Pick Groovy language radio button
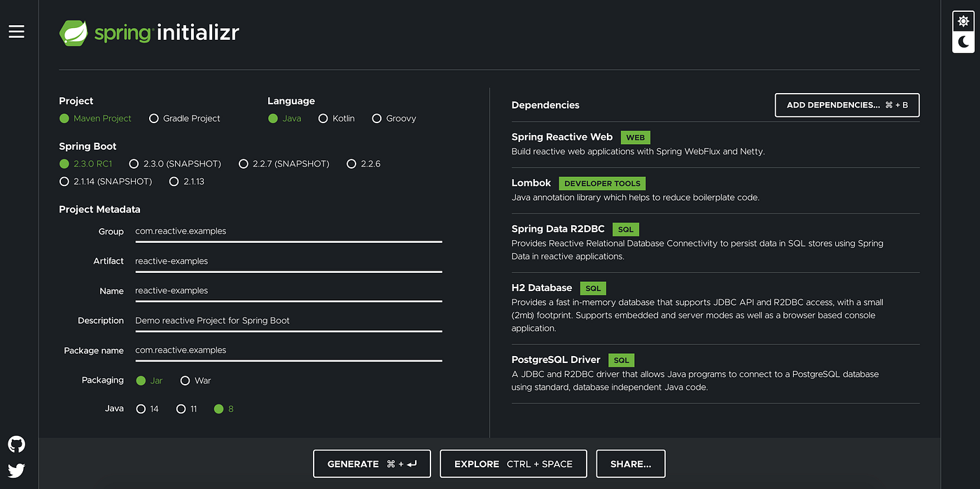980x489 pixels. pyautogui.click(x=394, y=119)
